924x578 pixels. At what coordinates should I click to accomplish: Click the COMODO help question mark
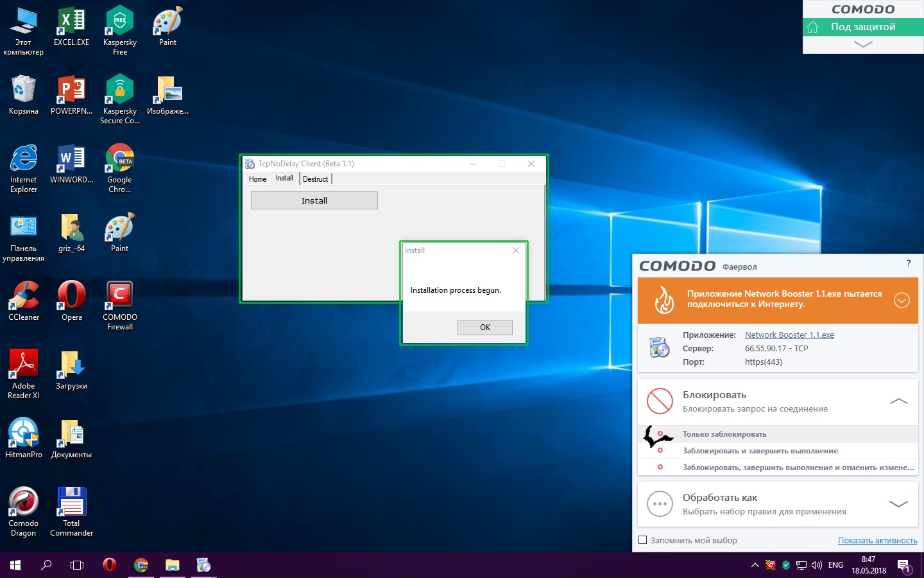pyautogui.click(x=909, y=264)
